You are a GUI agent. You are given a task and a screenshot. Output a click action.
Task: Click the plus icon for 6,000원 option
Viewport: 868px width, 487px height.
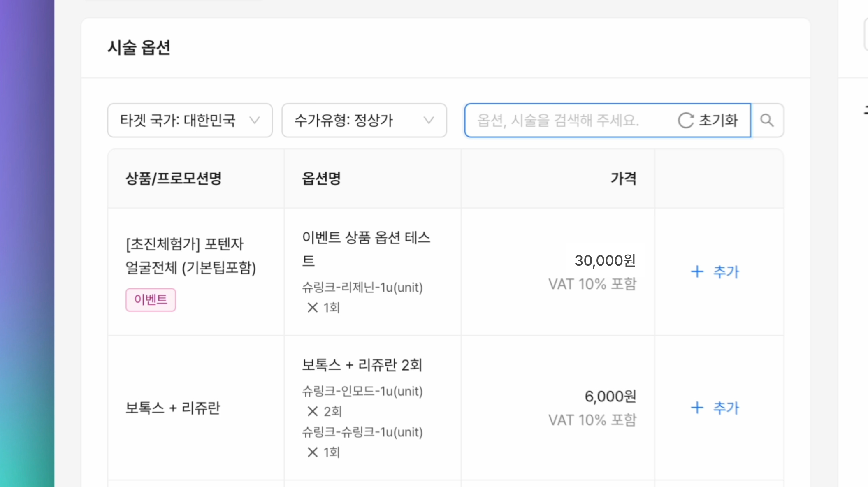(x=697, y=408)
